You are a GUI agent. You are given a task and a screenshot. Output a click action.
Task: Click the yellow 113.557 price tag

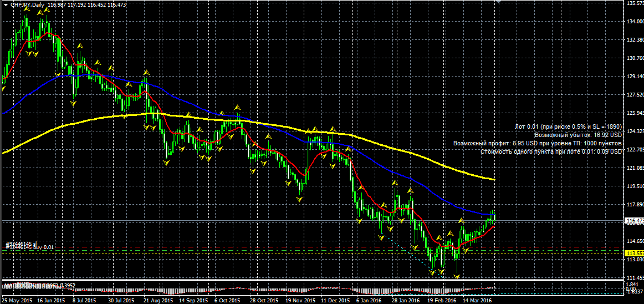(633, 253)
